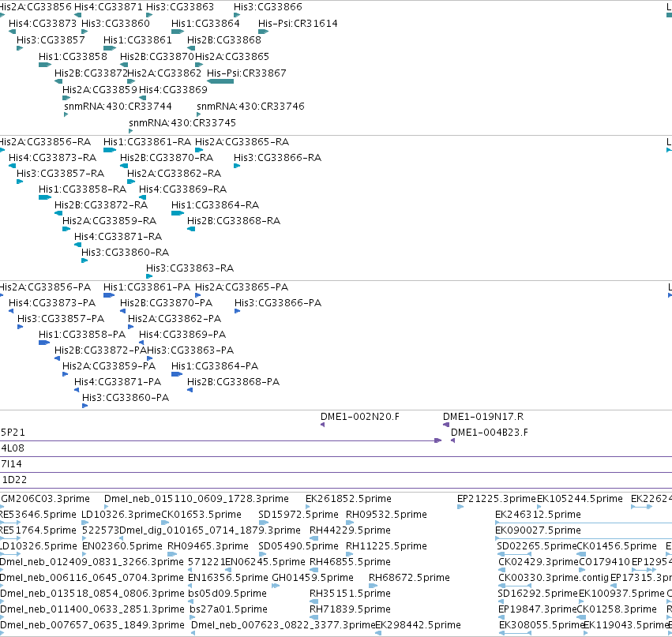The image size is (672, 637).
Task: Click transcript glyph His1:CG33864-RA
Action: pos(178,213)
